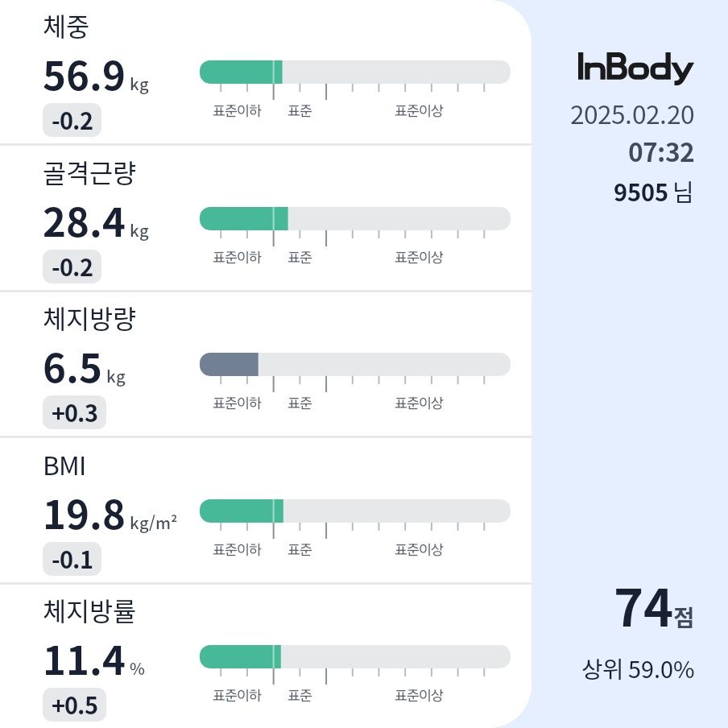728x728 pixels.
Task: Click the BMI 19.8 value
Action: (110, 515)
